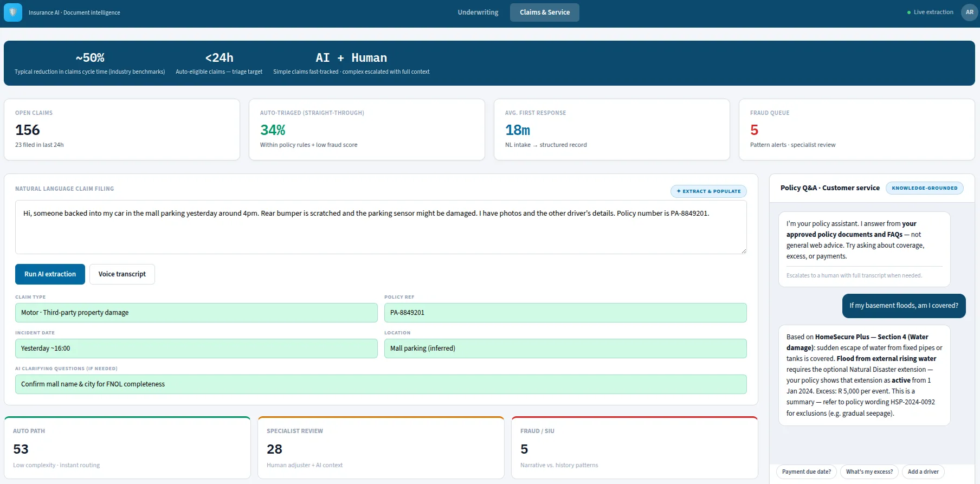Click Within policy rules + low fraud score
Screen dimensions: 980x484
(x=308, y=145)
